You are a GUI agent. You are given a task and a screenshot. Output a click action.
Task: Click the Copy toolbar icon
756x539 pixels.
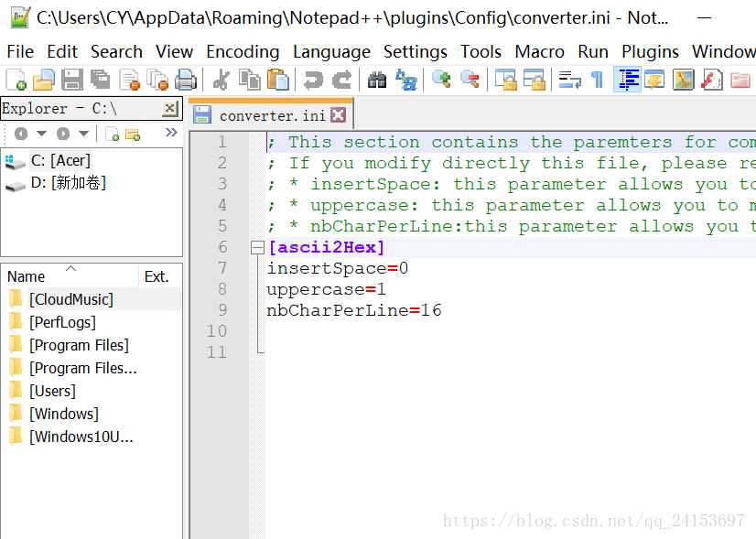tap(249, 80)
